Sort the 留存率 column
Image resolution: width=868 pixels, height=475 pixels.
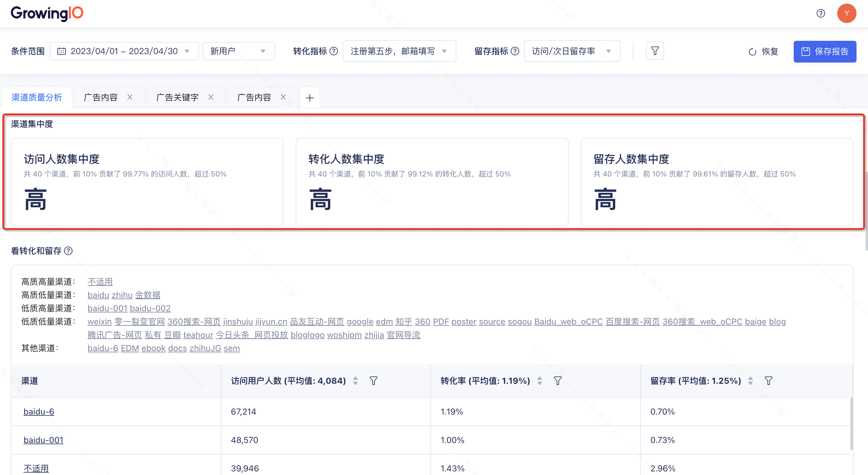(x=751, y=381)
